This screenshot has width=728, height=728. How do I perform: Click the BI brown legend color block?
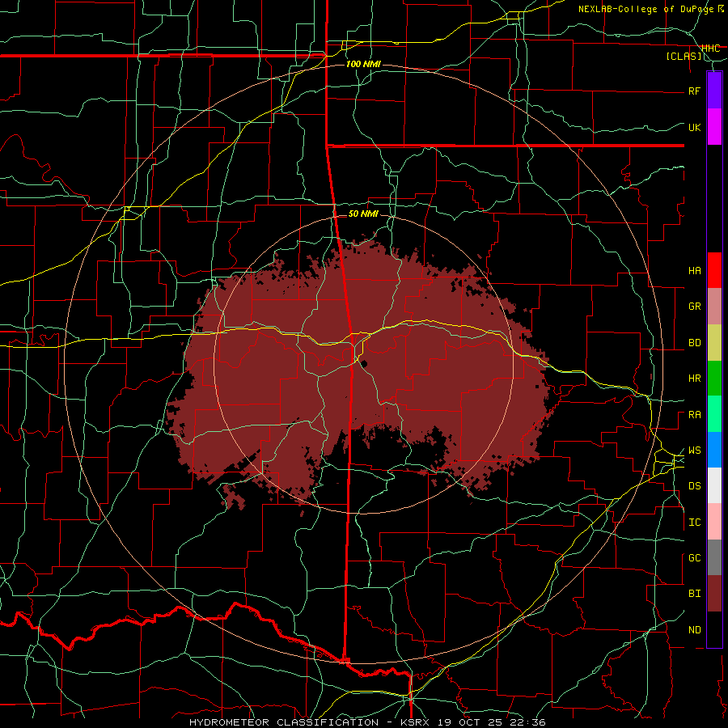714,594
